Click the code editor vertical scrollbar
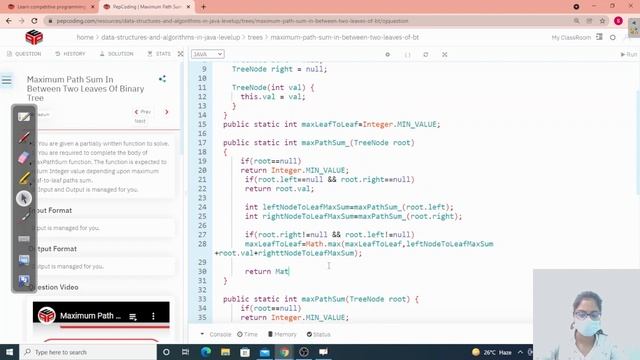640x360 pixels. point(637,143)
